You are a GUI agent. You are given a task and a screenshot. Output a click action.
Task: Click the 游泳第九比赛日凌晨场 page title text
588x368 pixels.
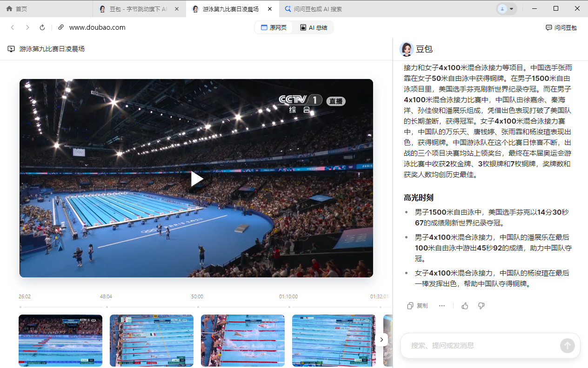click(x=52, y=49)
